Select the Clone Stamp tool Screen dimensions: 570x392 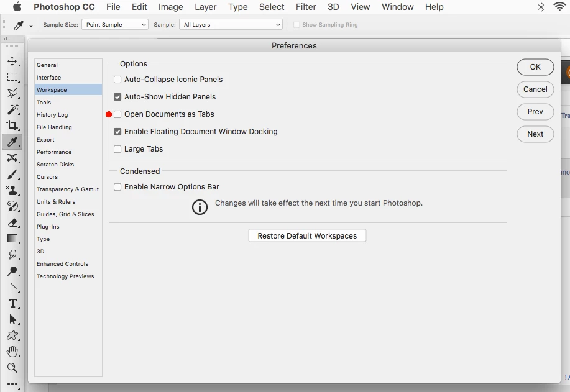point(12,190)
